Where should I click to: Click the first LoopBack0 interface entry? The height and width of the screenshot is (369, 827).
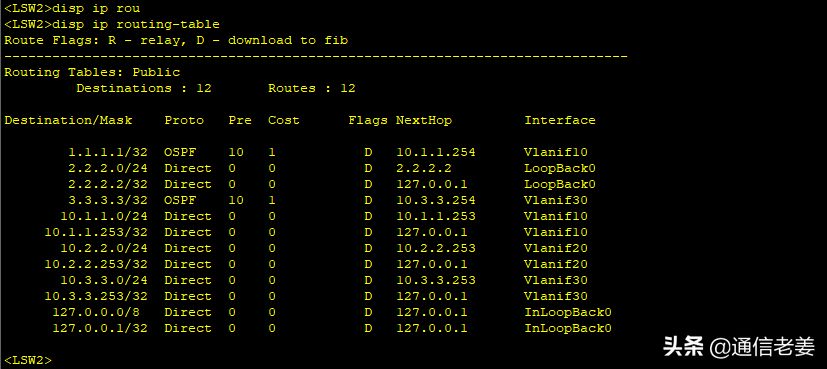point(560,168)
